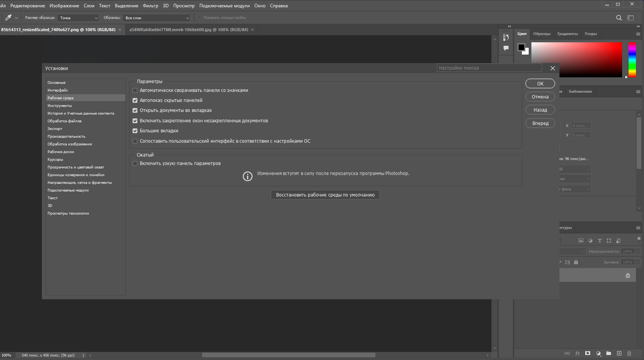644x360 pixels.
Task: Click the lock artboard nesting icon
Action: tap(568, 262)
